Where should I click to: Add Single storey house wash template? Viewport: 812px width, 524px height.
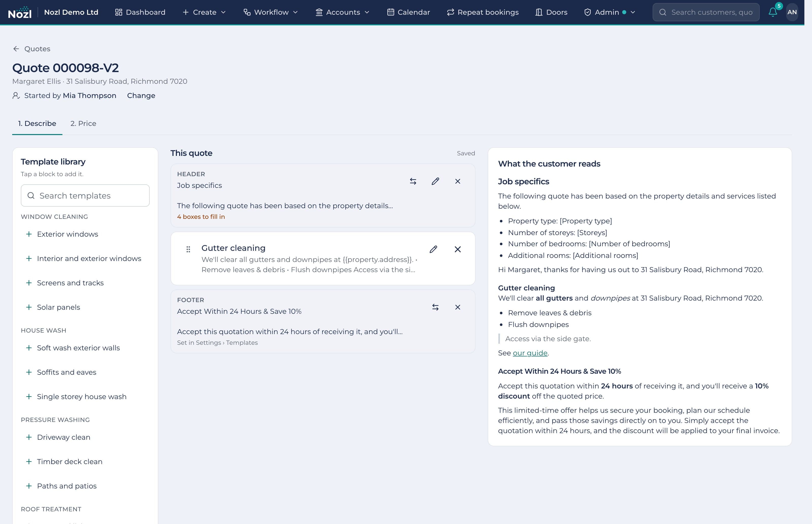click(85, 397)
